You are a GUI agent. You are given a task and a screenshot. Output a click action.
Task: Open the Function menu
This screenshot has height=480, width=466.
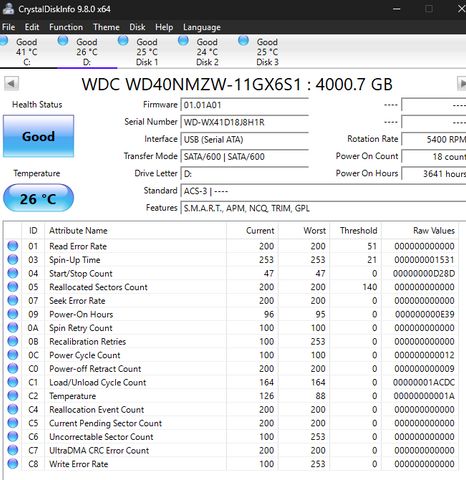(x=66, y=27)
